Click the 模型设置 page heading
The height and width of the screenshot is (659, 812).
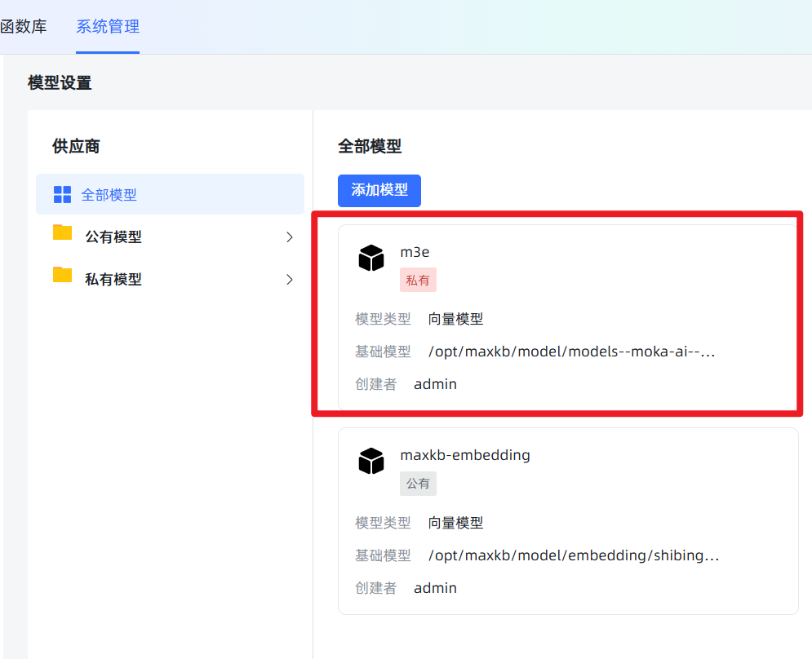(x=60, y=83)
